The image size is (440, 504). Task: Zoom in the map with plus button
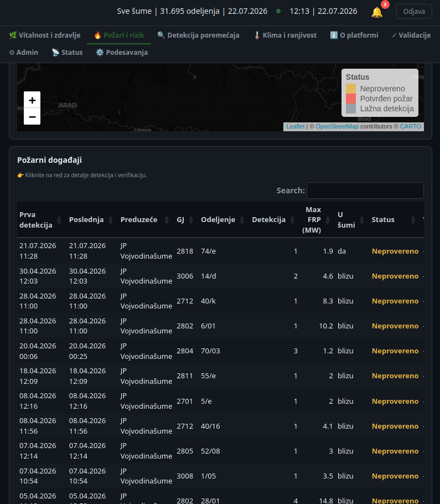pyautogui.click(x=32, y=100)
